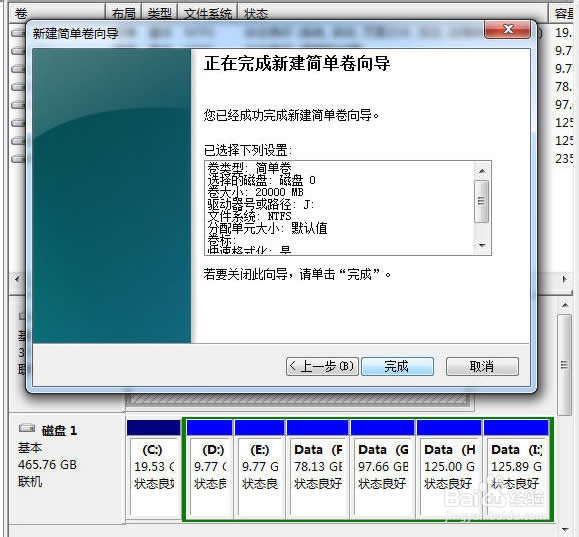
Task: Select the Data (H:) 125.00 GB partition
Action: coord(449,469)
